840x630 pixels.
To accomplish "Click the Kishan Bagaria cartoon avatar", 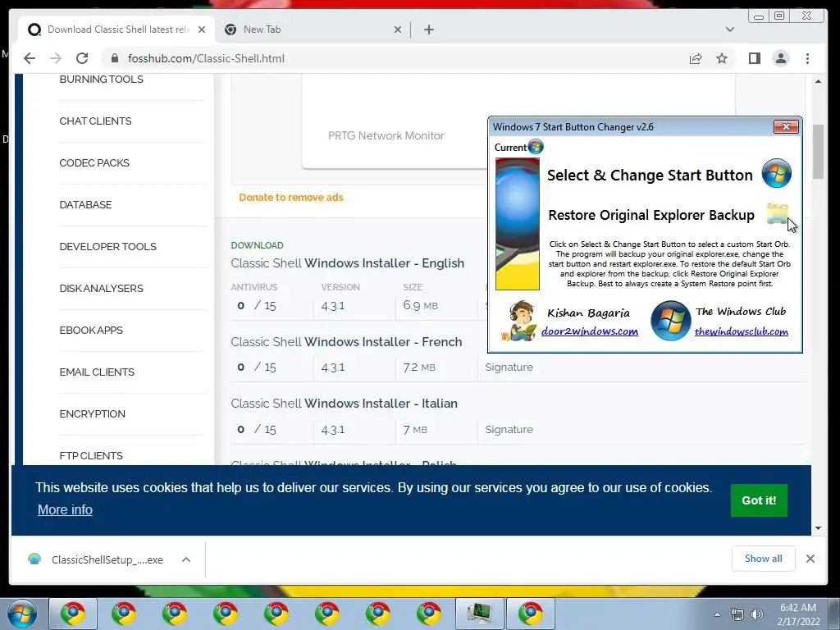I will coord(518,321).
